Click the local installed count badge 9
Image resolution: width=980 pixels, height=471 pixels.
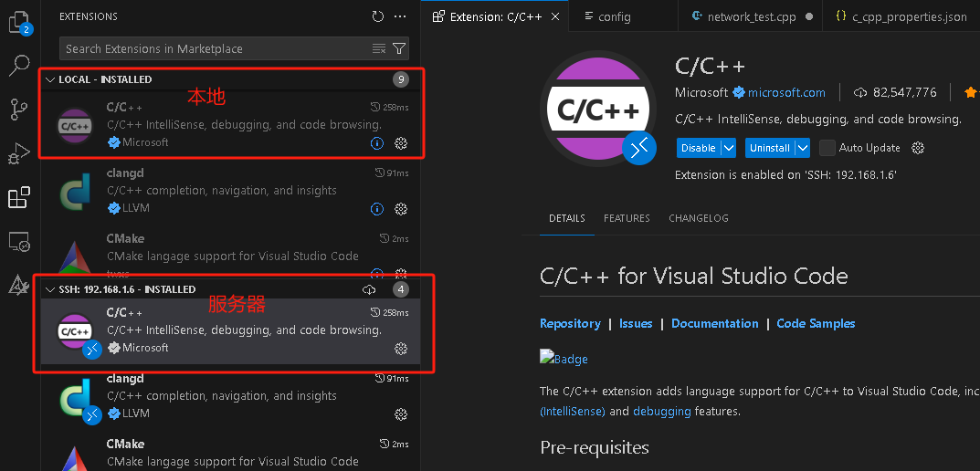pyautogui.click(x=400, y=79)
